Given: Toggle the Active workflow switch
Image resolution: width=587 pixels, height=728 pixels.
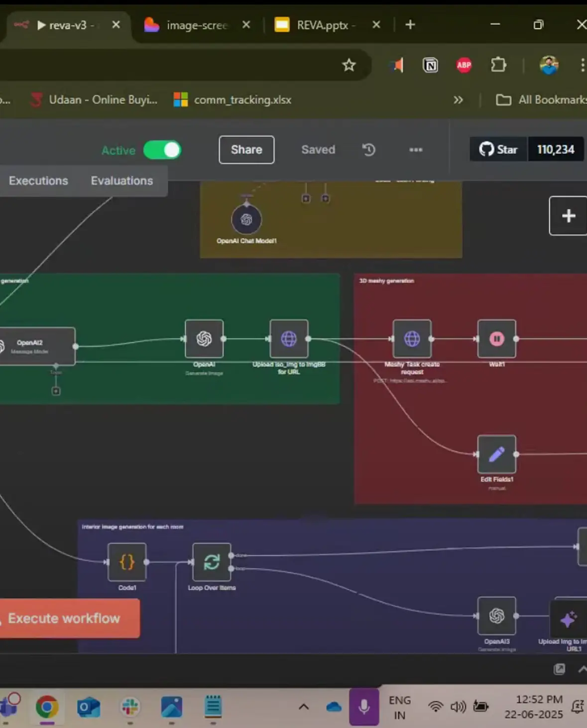Looking at the screenshot, I should pyautogui.click(x=162, y=150).
